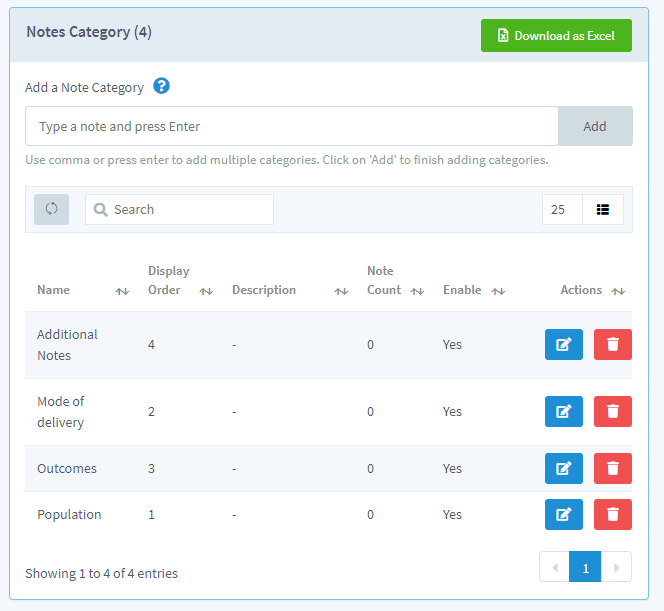Download as Excel
664x611 pixels.
click(556, 36)
